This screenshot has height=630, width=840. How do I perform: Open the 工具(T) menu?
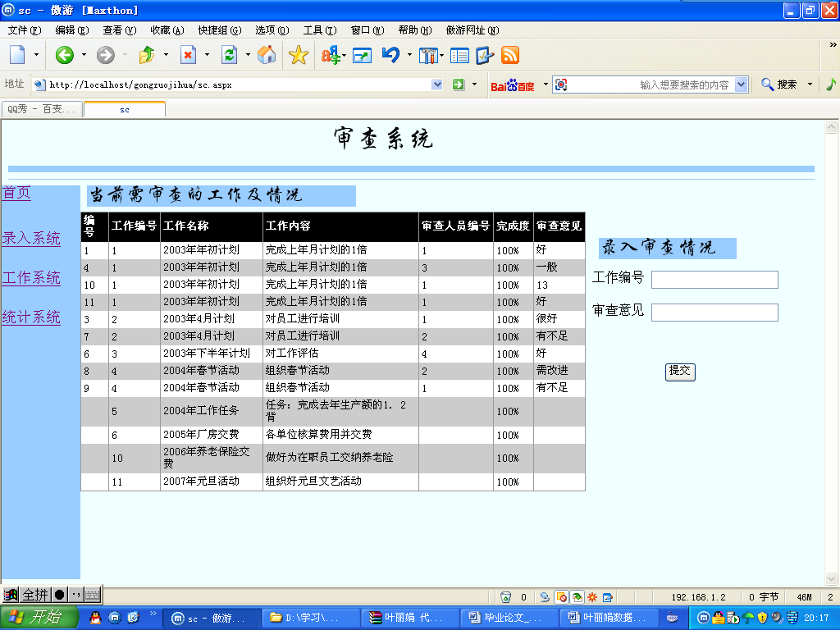click(x=320, y=30)
